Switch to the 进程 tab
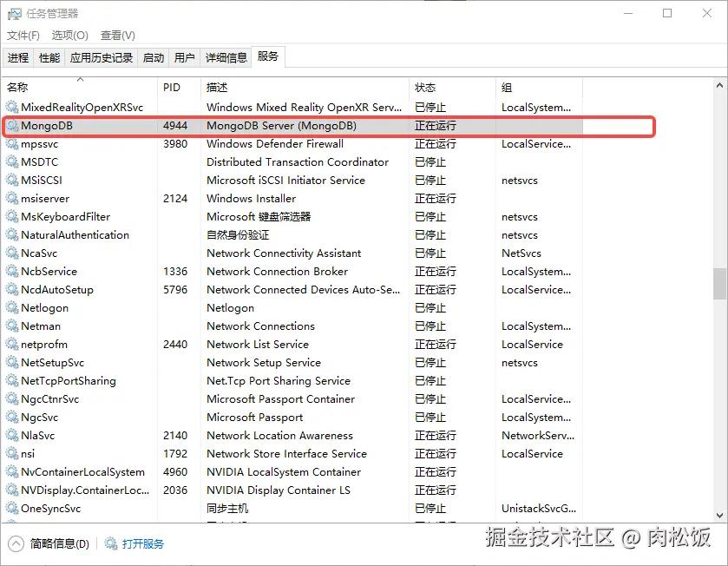The image size is (728, 566). 18,57
